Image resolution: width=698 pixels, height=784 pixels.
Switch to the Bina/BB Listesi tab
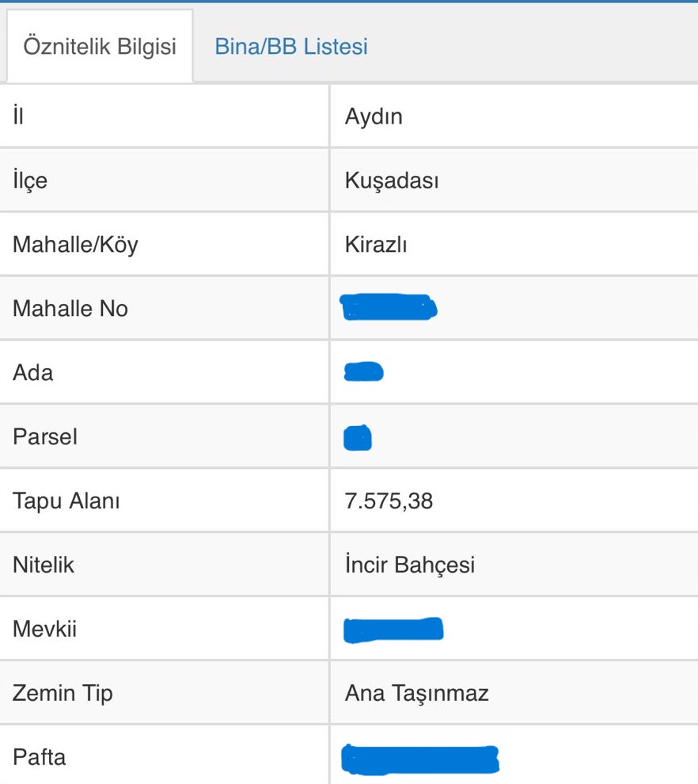click(290, 47)
